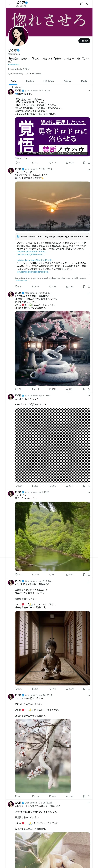Switch to the Replies tab
This screenshot has width=98, height=868.
30,81
